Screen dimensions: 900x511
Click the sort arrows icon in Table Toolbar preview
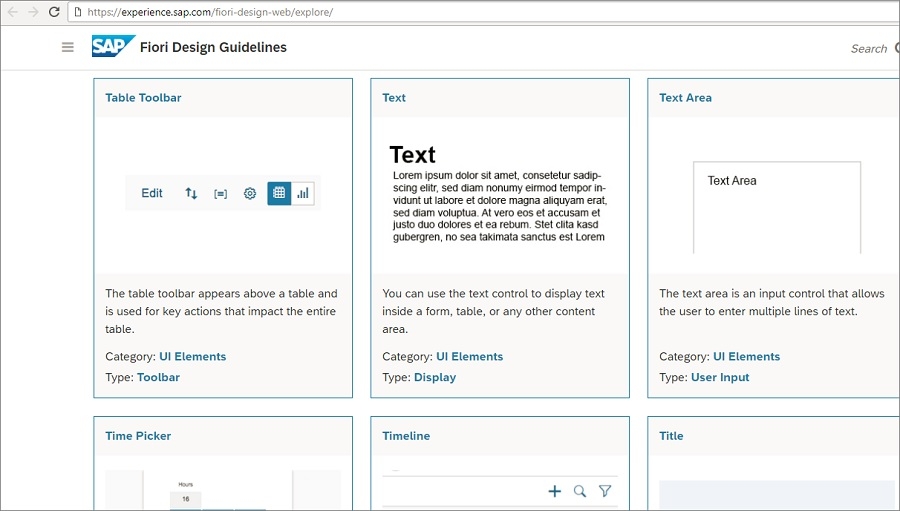click(x=191, y=193)
